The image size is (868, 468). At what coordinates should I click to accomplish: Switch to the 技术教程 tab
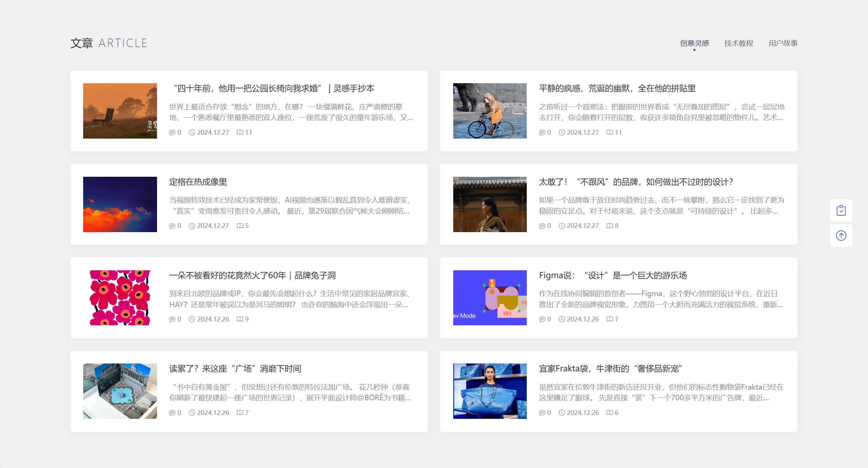pos(738,43)
